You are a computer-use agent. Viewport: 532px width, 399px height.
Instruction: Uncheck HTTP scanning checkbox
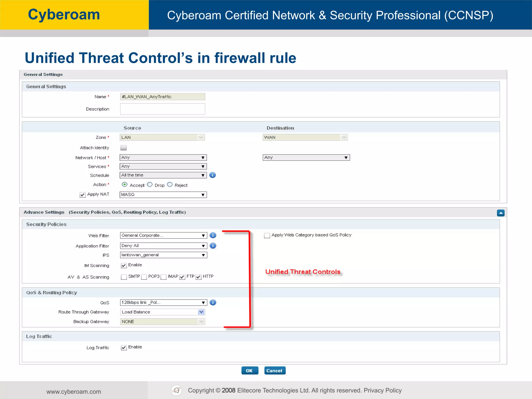pos(198,277)
